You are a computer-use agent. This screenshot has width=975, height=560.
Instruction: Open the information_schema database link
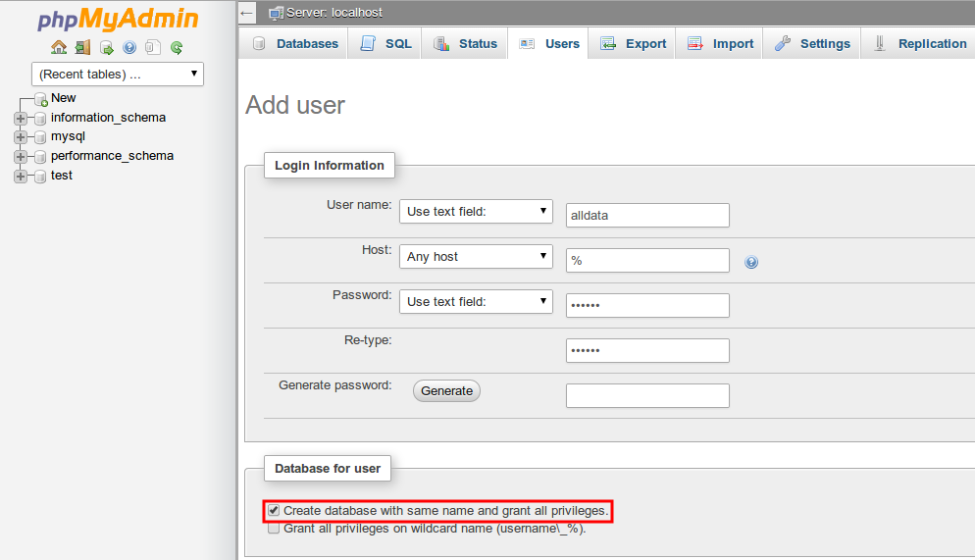point(108,118)
